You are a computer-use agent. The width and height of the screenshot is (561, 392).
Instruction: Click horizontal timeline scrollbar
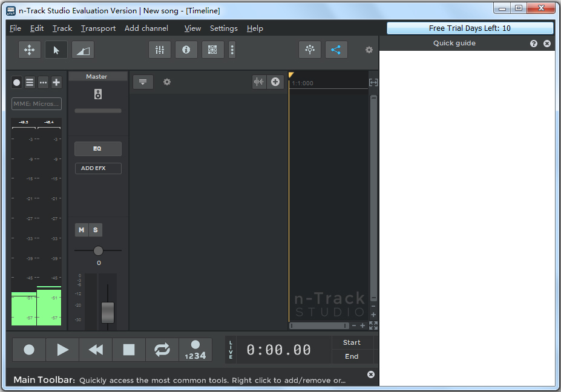tap(319, 325)
